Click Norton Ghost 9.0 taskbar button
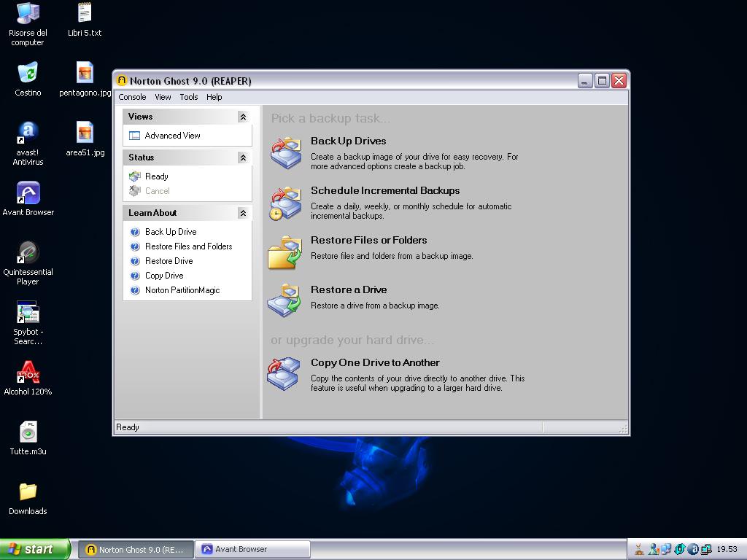 click(x=136, y=550)
